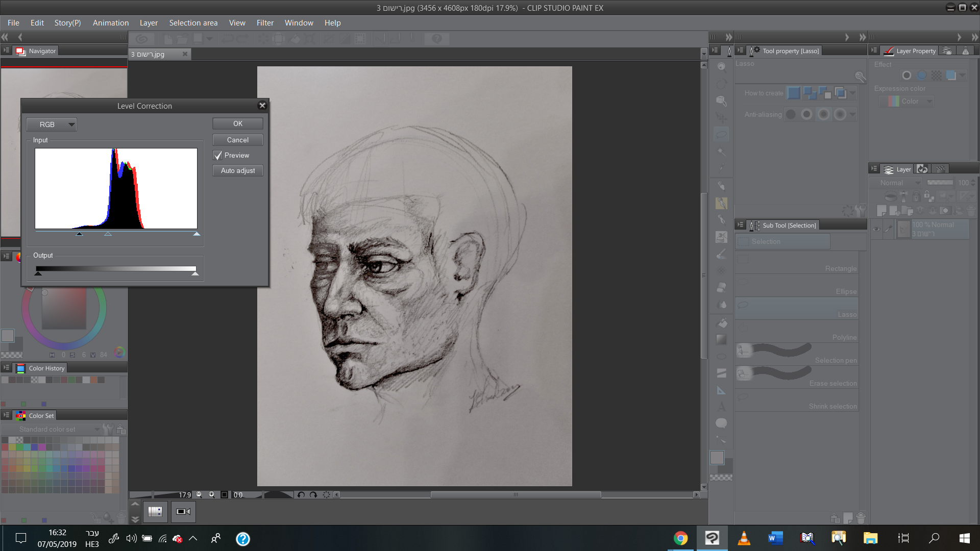Screen dimensions: 980x551
Task: Uncheck the Preview checkbox
Action: 218,156
